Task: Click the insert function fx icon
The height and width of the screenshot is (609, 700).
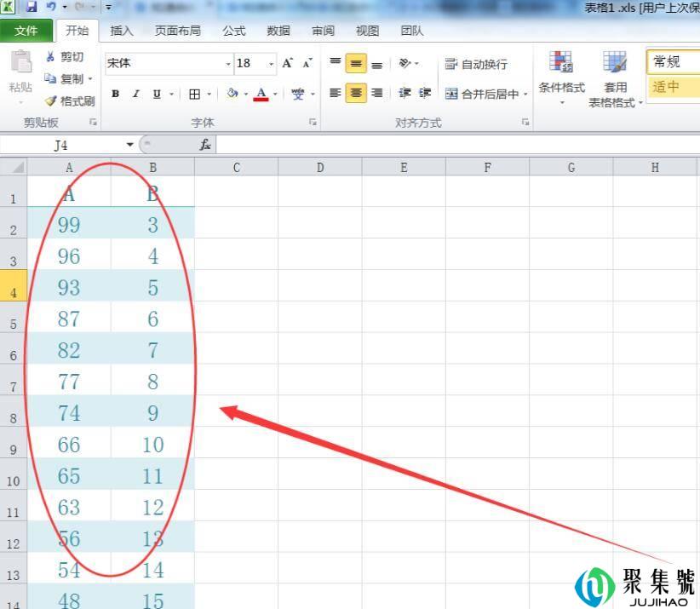Action: pos(205,145)
